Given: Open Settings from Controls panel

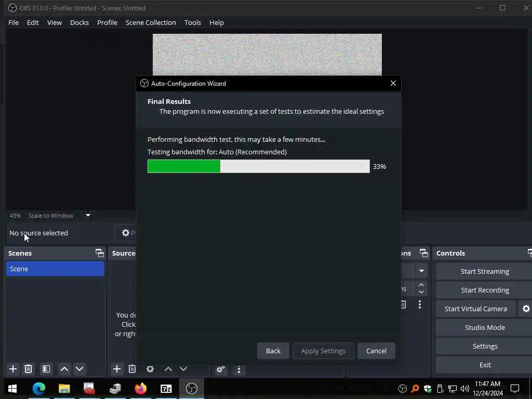Looking at the screenshot, I should pyautogui.click(x=485, y=346).
